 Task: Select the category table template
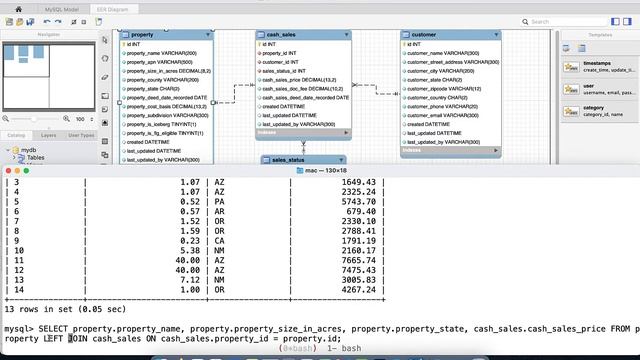[599, 111]
